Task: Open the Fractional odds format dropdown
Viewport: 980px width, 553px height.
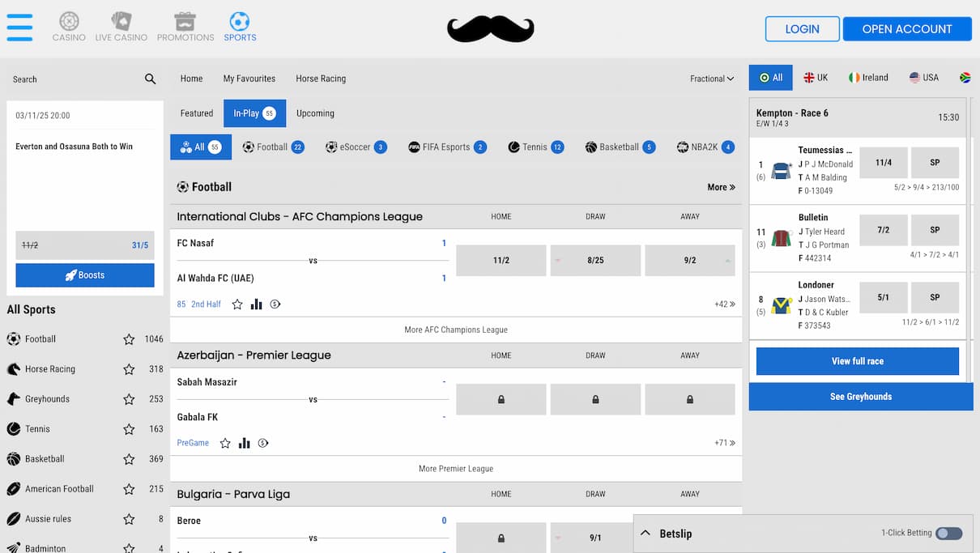Action: pos(711,79)
